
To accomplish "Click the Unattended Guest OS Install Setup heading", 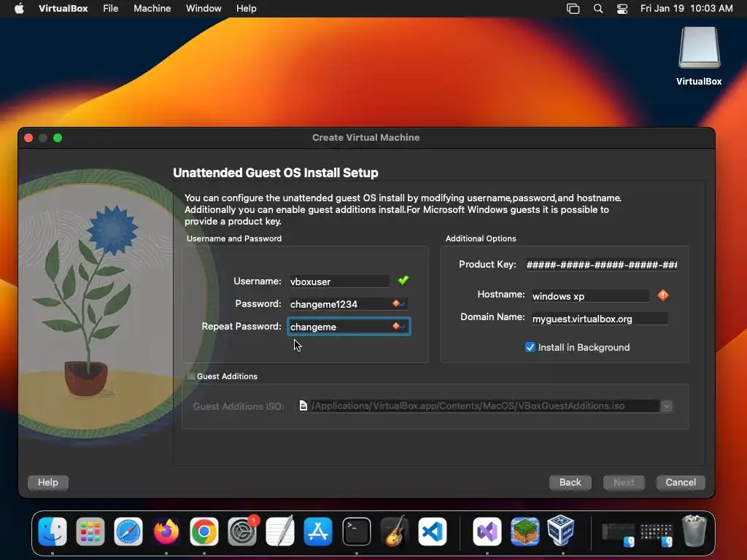I will (x=275, y=173).
